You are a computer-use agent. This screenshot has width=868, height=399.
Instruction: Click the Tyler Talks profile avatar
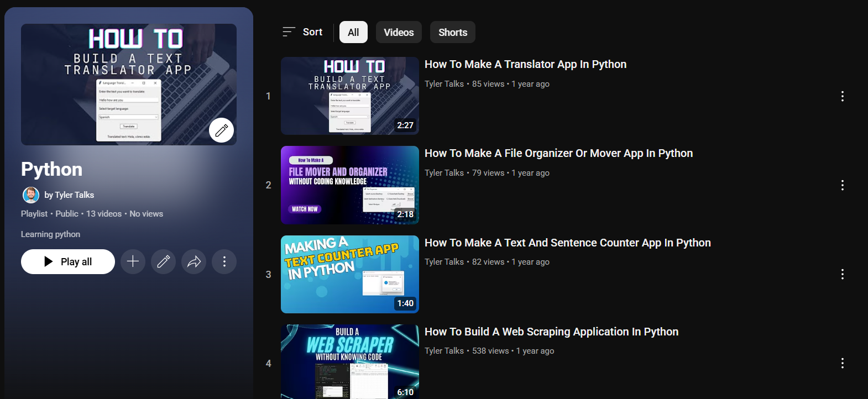point(31,195)
